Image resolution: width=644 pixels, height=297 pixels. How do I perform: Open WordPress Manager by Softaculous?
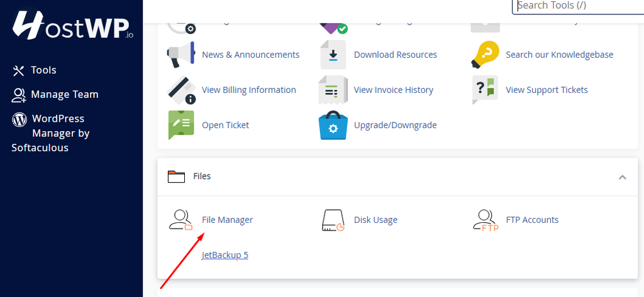click(x=50, y=133)
